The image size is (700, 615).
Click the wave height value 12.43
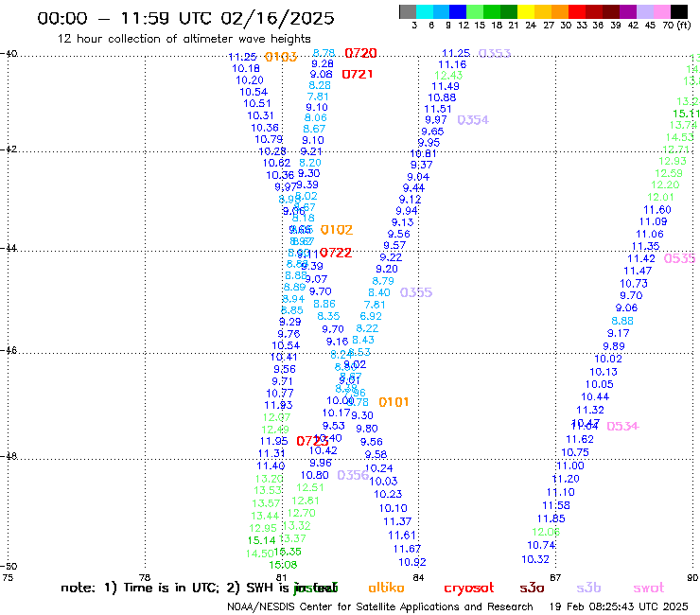click(448, 76)
